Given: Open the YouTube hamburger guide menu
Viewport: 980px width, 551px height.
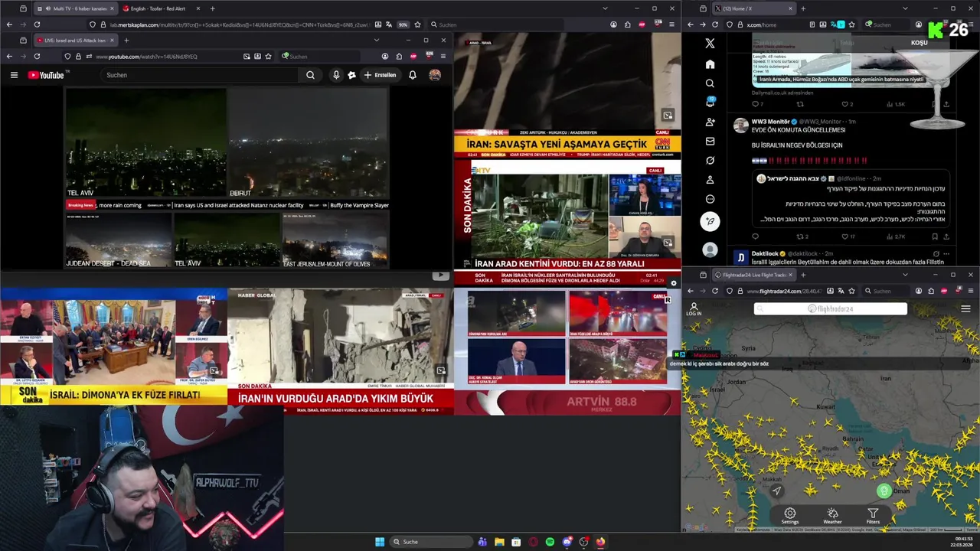Looking at the screenshot, I should 14,75.
